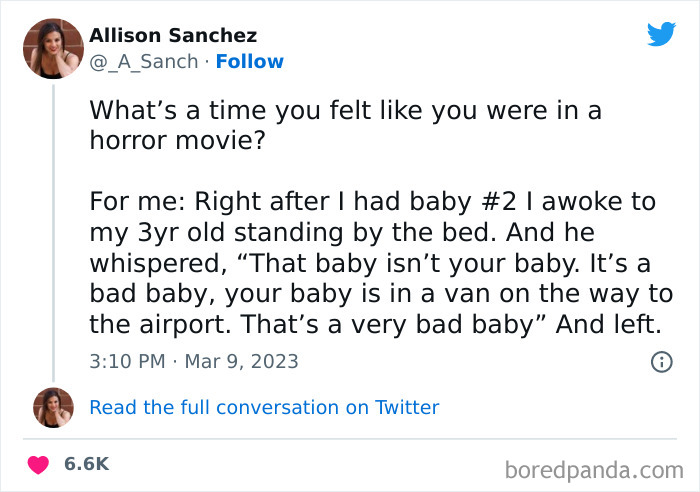Click the boredpanda.com watermark
Viewport: 700px width, 492px height.
594,467
